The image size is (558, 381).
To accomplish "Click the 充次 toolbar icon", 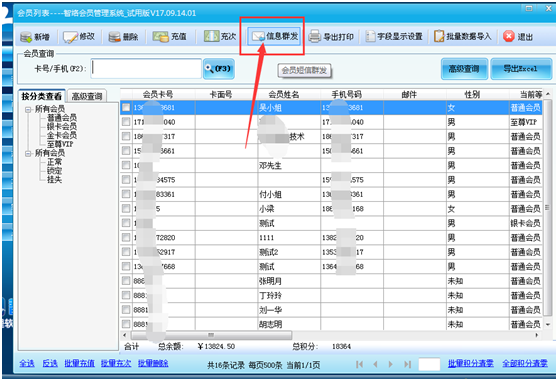I will [x=211, y=36].
